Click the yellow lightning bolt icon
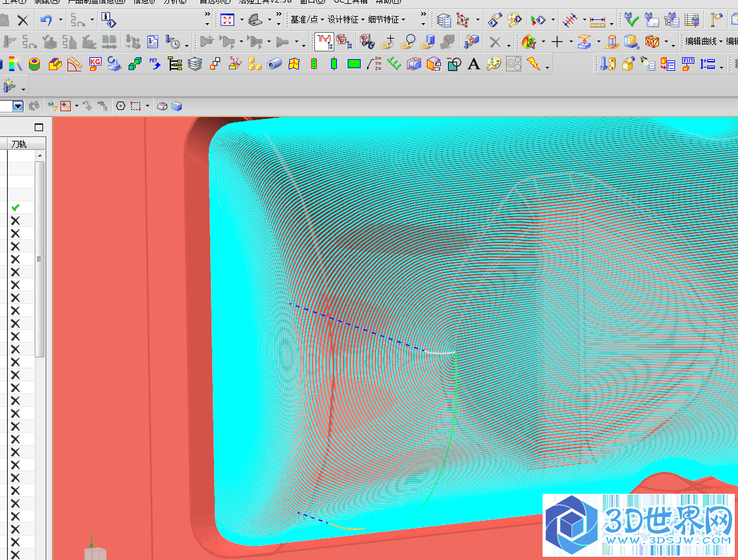738x560 pixels. (534, 64)
